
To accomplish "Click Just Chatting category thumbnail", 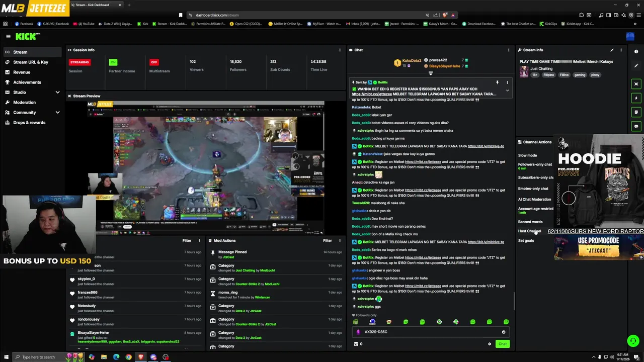I will [x=524, y=71].
